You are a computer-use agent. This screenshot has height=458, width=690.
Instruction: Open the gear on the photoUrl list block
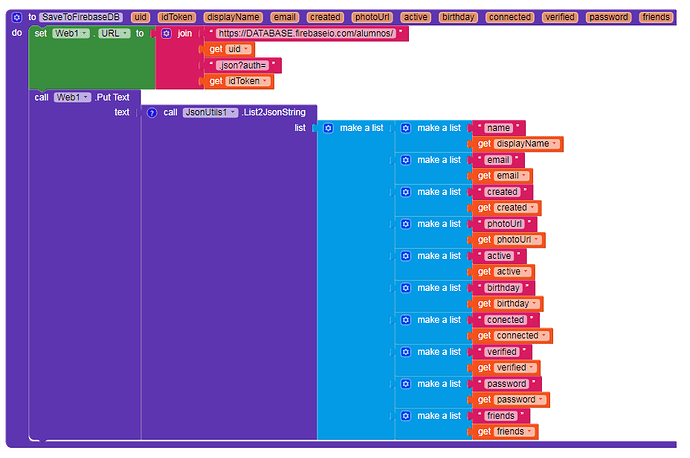point(406,224)
